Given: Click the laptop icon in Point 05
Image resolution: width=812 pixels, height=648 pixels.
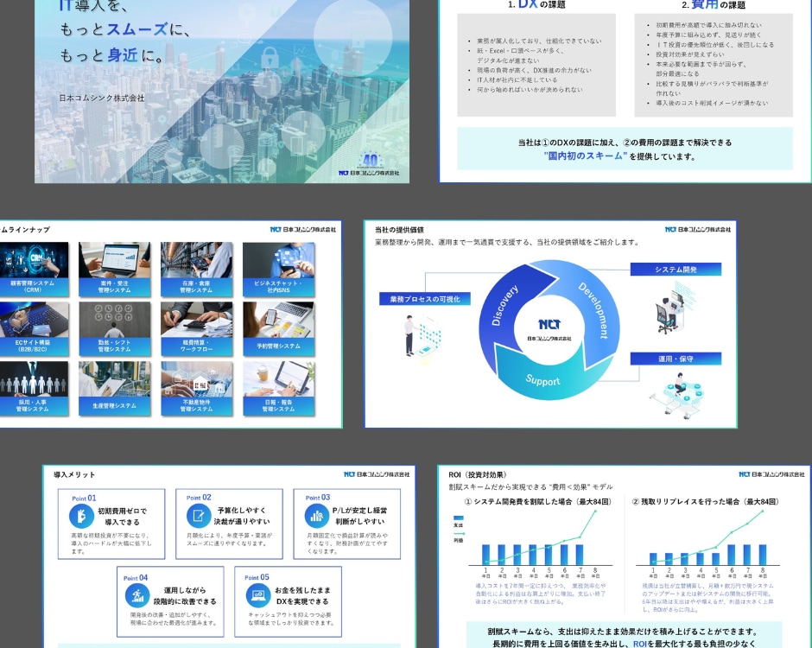Looking at the screenshot, I should coord(258,595).
